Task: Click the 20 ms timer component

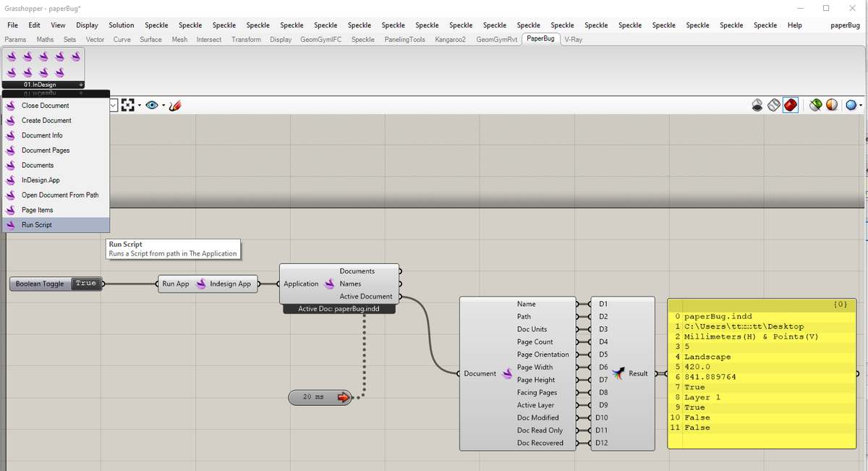Action: coord(319,396)
